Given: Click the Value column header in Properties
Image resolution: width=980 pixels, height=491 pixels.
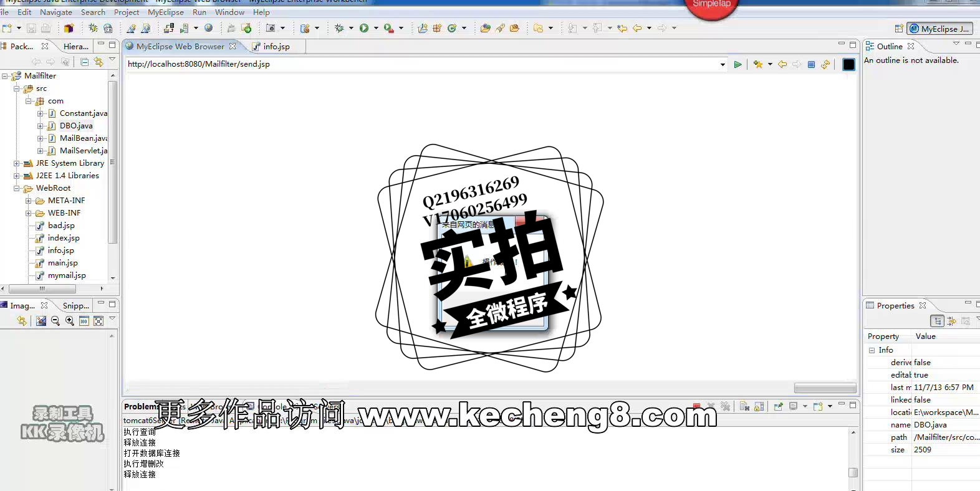Looking at the screenshot, I should tap(926, 336).
